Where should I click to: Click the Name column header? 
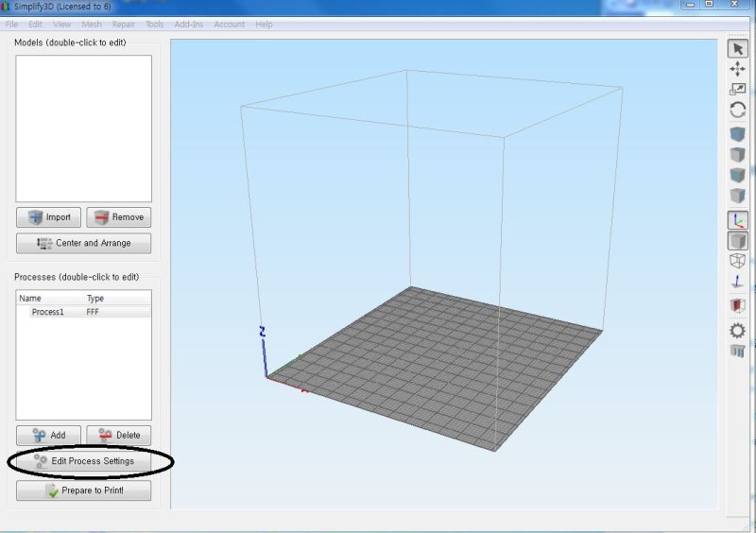30,298
